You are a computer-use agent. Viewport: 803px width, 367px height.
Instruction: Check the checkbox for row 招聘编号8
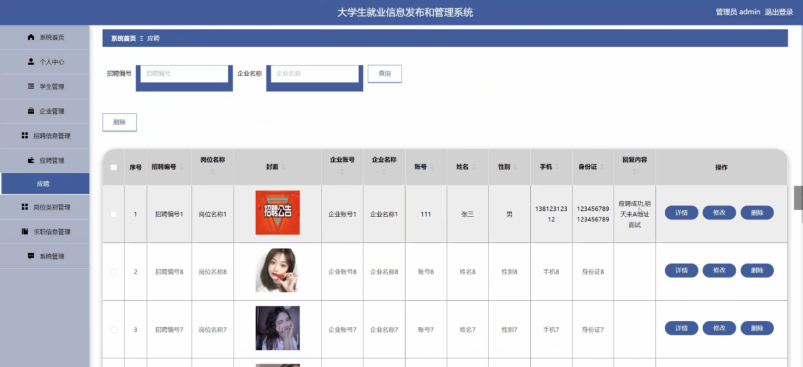click(114, 272)
